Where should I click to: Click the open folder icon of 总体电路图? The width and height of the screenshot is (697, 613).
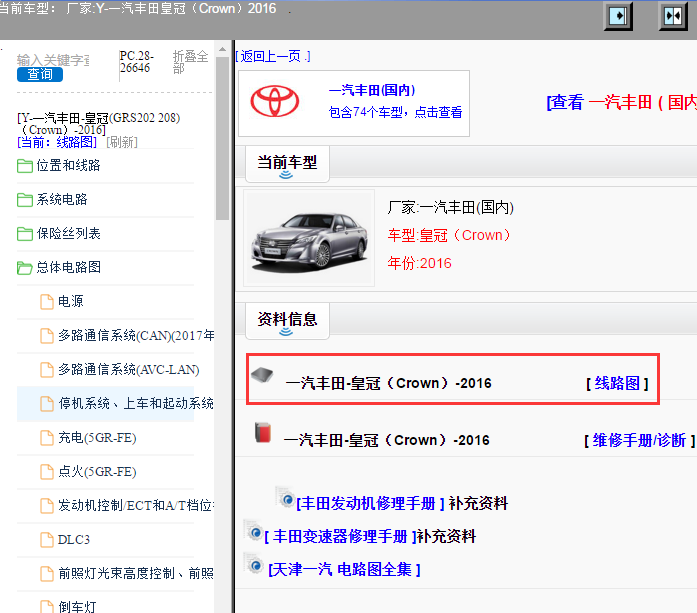pyautogui.click(x=25, y=268)
